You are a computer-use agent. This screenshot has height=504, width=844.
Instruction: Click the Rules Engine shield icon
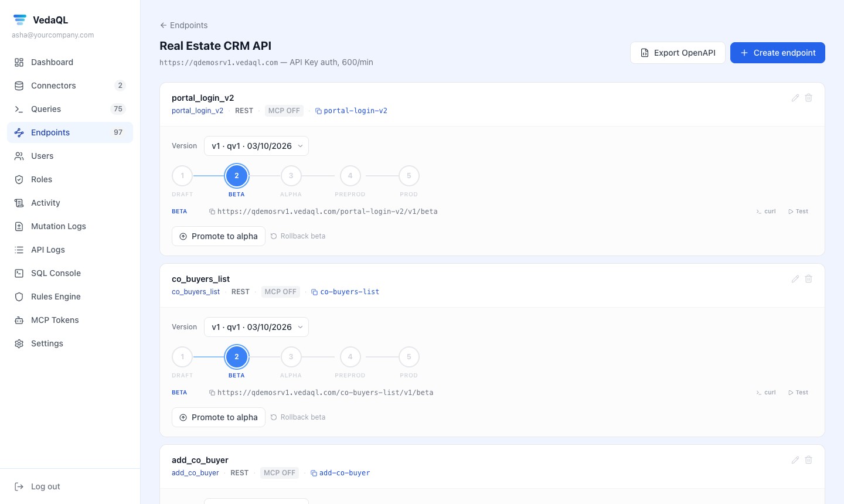tap(19, 297)
